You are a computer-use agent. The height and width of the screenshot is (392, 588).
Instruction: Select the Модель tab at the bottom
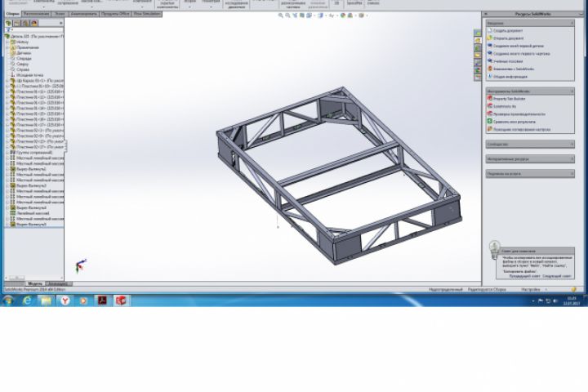[x=35, y=283]
